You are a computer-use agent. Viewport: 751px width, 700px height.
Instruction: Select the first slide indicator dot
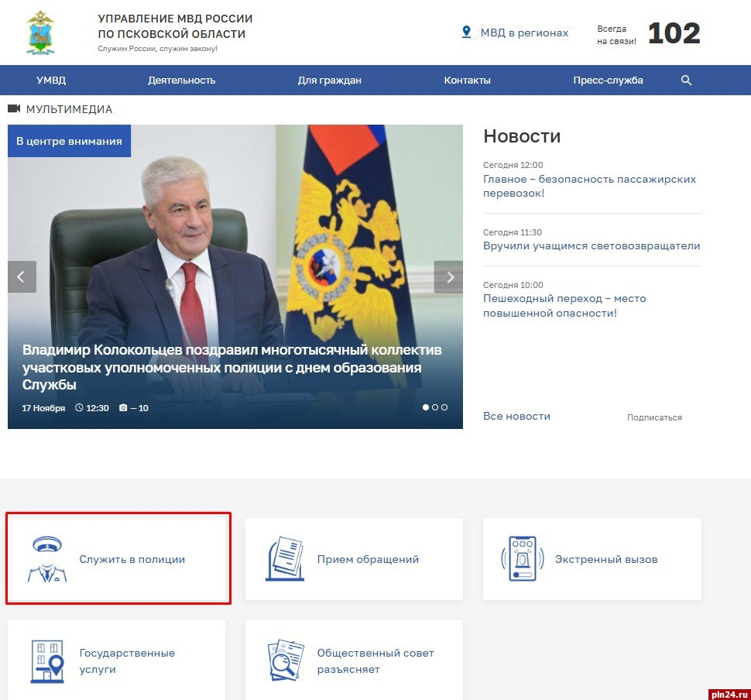426,407
